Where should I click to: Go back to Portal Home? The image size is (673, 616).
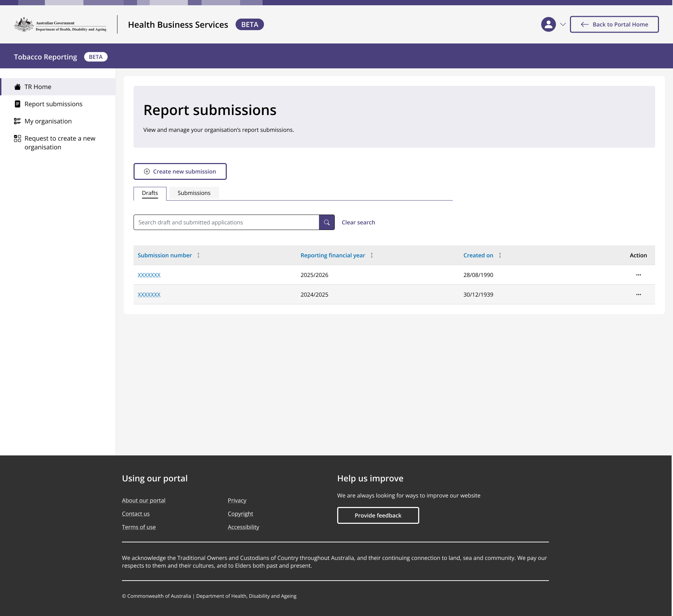[614, 25]
